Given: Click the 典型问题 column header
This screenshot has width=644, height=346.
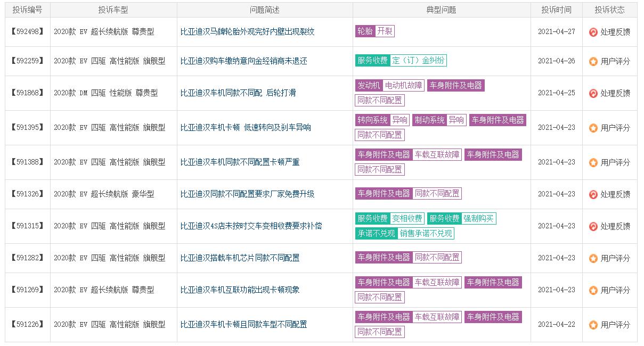Looking at the screenshot, I should [x=442, y=10].
